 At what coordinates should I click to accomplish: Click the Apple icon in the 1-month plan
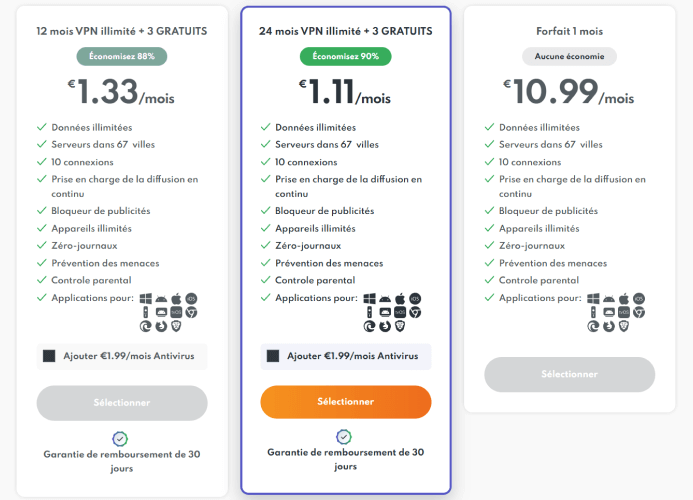pyautogui.click(x=624, y=298)
